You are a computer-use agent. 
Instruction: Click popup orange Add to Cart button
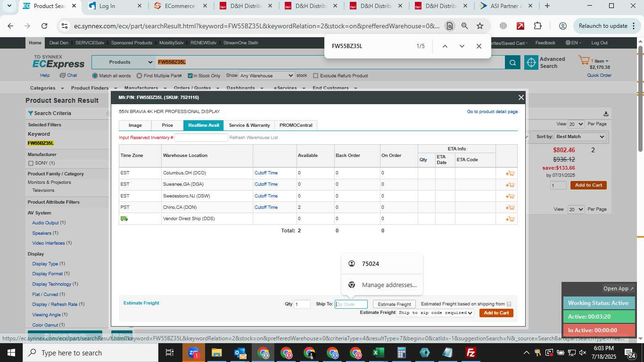496,313
